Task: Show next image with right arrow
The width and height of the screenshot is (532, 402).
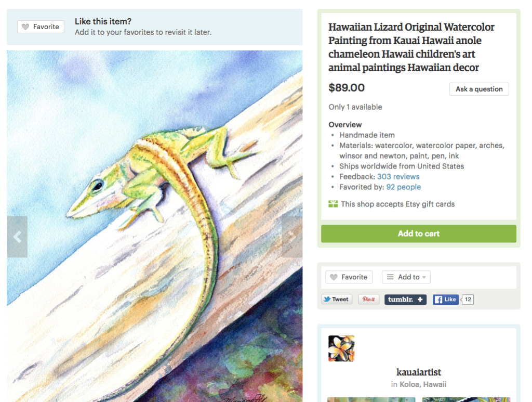Action: click(292, 237)
